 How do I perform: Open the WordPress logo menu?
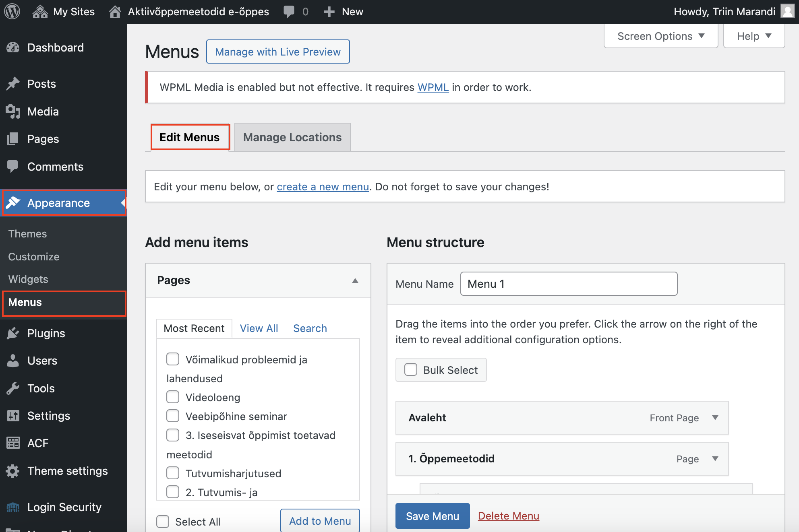(x=12, y=11)
